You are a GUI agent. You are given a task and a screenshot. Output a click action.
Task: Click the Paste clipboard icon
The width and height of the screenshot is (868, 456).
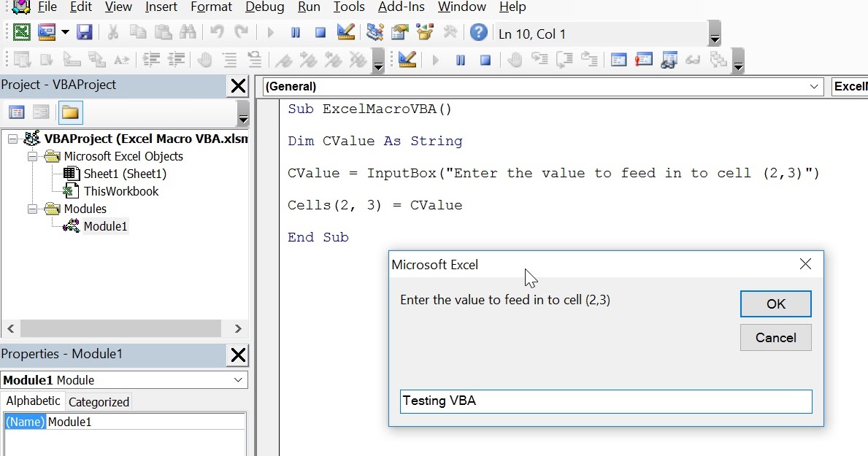pyautogui.click(x=163, y=32)
